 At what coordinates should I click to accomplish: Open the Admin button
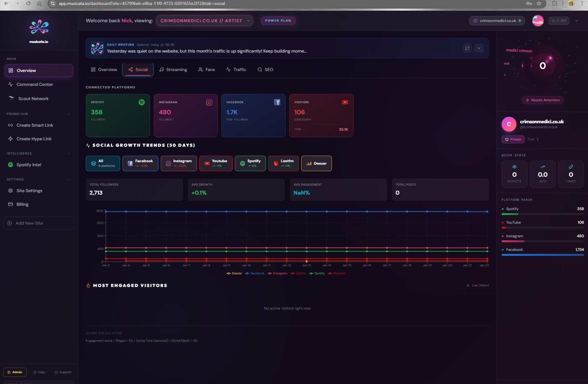(x=15, y=372)
